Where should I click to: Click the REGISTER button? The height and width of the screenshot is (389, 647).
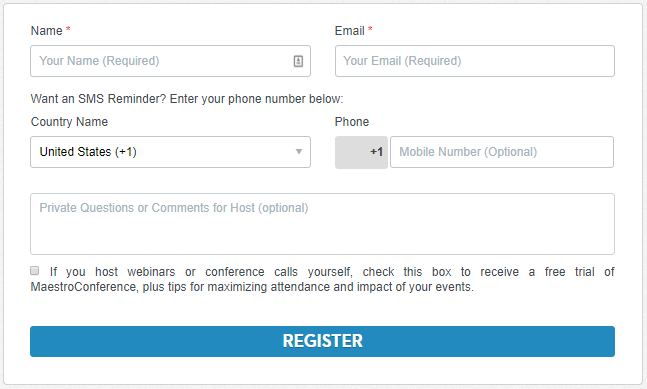click(x=322, y=342)
